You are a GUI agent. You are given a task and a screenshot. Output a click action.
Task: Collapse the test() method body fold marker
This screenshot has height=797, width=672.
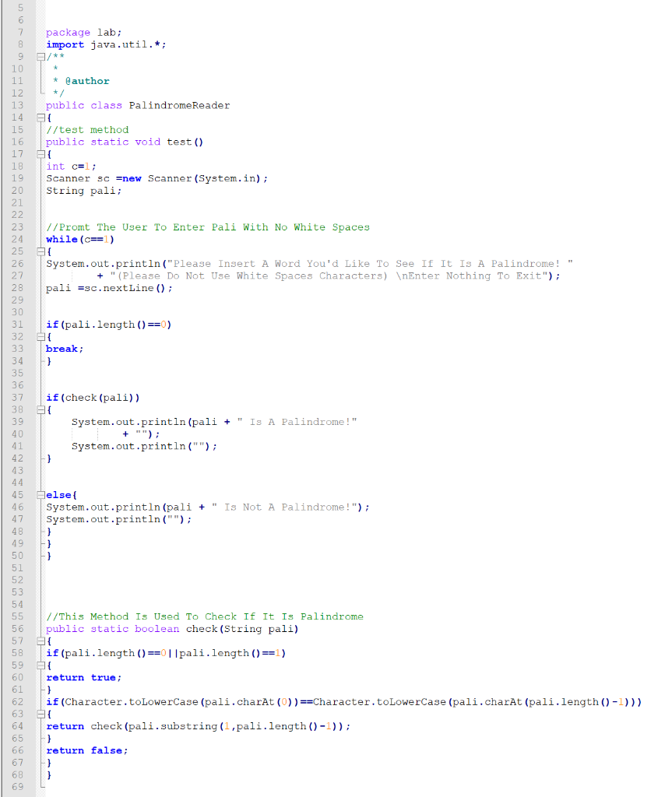pyautogui.click(x=39, y=153)
